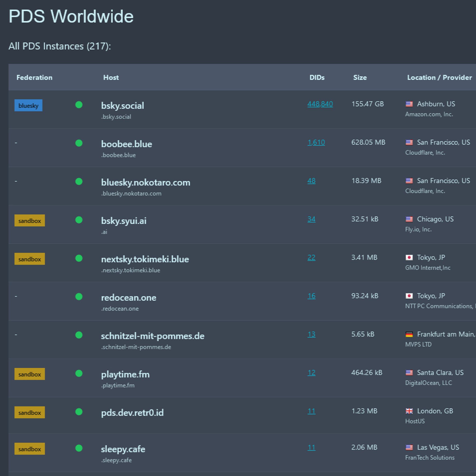Click the green status dot for boobee.blue
This screenshot has width=476, height=476.
click(x=79, y=143)
